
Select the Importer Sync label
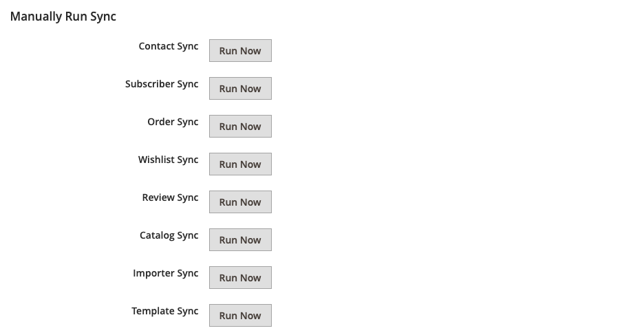166,273
